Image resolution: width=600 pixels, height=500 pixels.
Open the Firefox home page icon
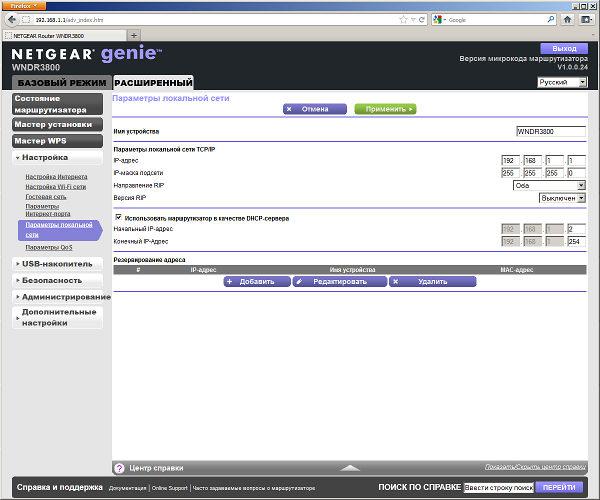[x=567, y=20]
